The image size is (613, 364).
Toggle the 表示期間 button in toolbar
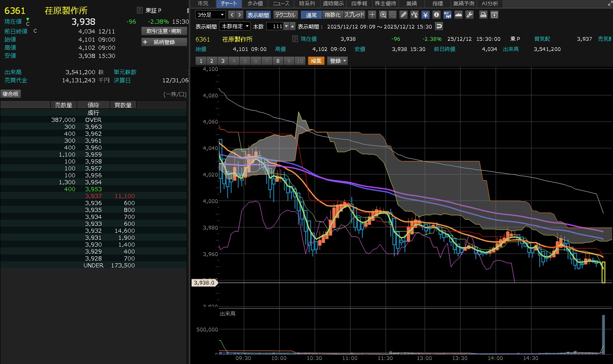[258, 15]
